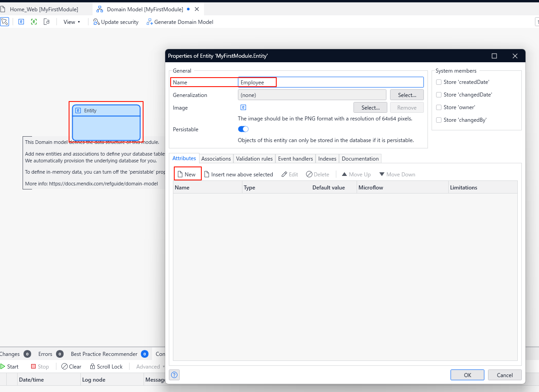This screenshot has width=539, height=392.
Task: Click Insert new above selected
Action: 238,175
